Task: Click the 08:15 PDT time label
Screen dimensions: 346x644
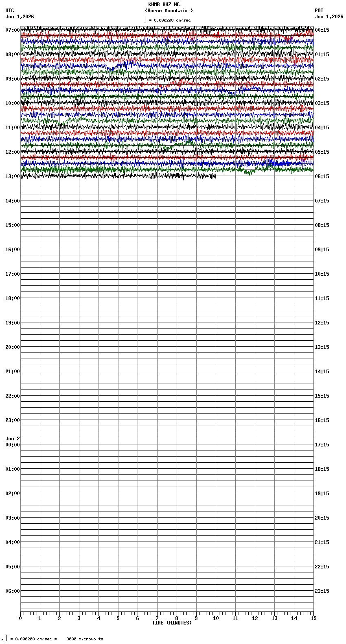Action: click(x=322, y=225)
